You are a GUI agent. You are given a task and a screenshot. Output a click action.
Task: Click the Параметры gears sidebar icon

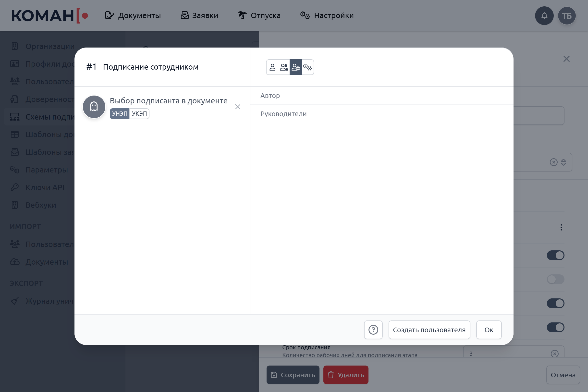[15, 170]
